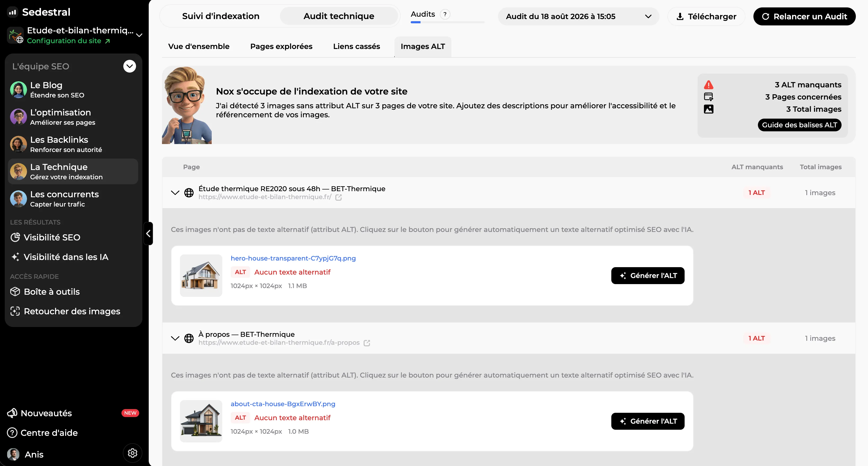Viewport: 868px width, 466px height.
Task: Click hero-house-transparent thumbnail
Action: (201, 275)
